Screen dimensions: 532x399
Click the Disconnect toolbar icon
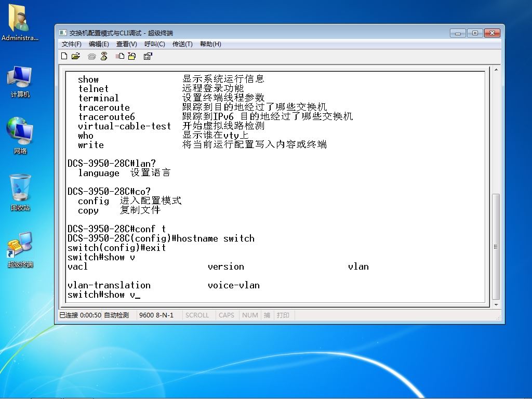coord(104,56)
